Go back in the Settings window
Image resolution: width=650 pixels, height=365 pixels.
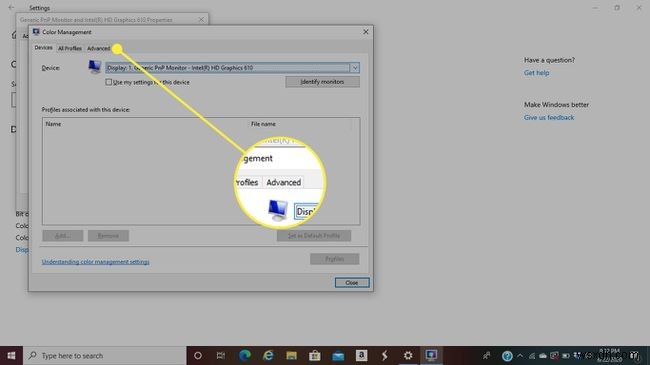click(x=11, y=7)
